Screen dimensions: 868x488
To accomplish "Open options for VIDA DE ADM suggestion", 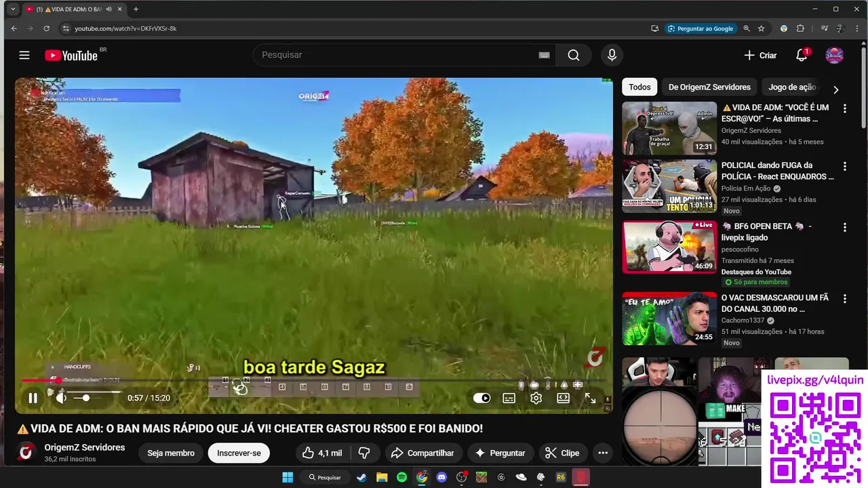I will pyautogui.click(x=844, y=108).
